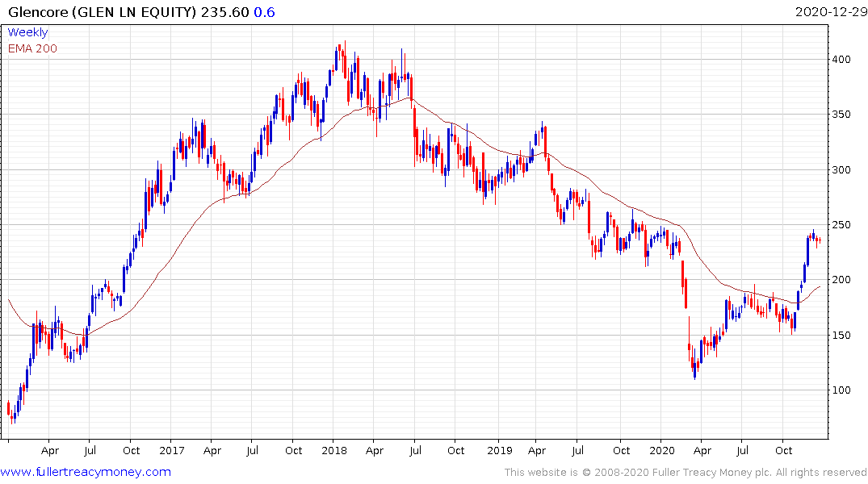Click the Apr label after 2017
This screenshot has width=868, height=484.
pos(212,450)
